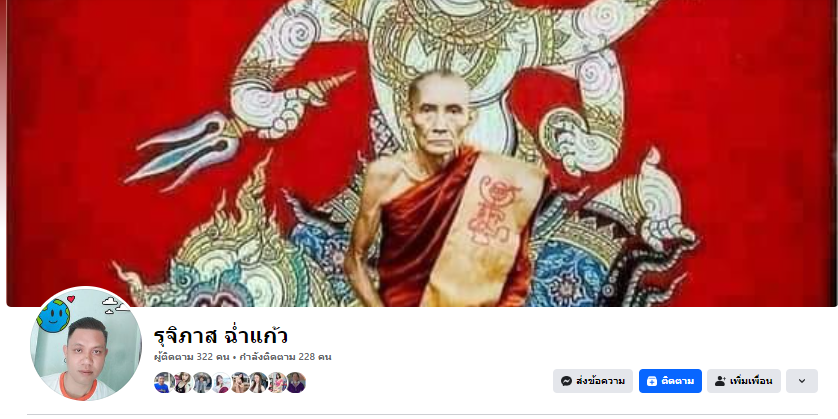This screenshot has height=419, width=838.
Task: Open fourth friend avatar with light blue background
Action: [x=221, y=383]
